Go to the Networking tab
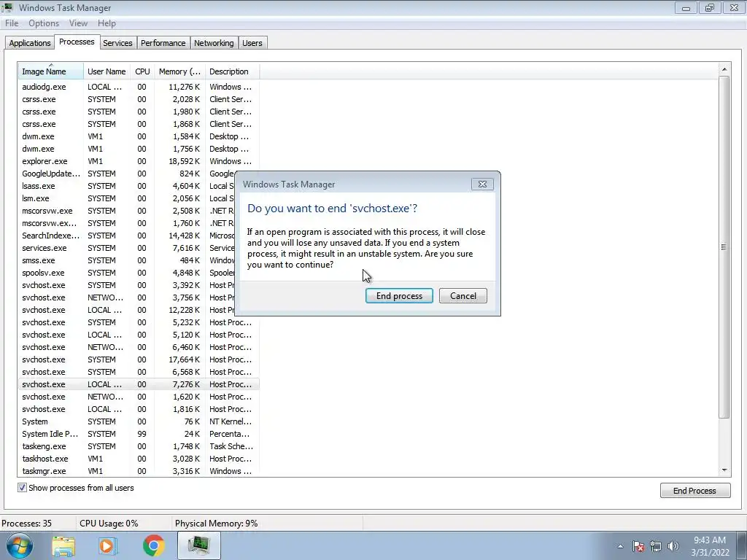 pos(214,43)
